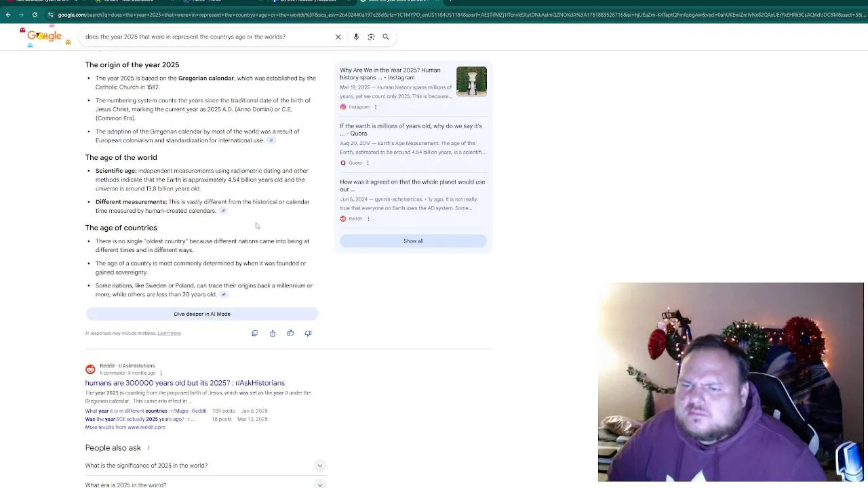This screenshot has width=868, height=488.
Task: Open Quora 'earth is millions of years old' result
Action: pos(411,129)
